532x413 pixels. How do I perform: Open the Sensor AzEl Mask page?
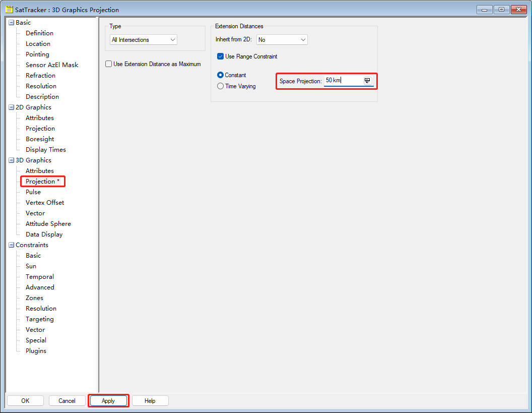click(52, 65)
